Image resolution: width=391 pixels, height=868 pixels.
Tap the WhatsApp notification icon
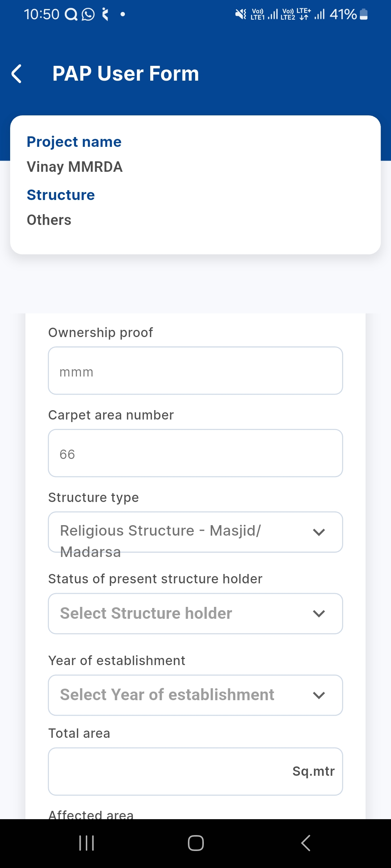pyautogui.click(x=88, y=14)
